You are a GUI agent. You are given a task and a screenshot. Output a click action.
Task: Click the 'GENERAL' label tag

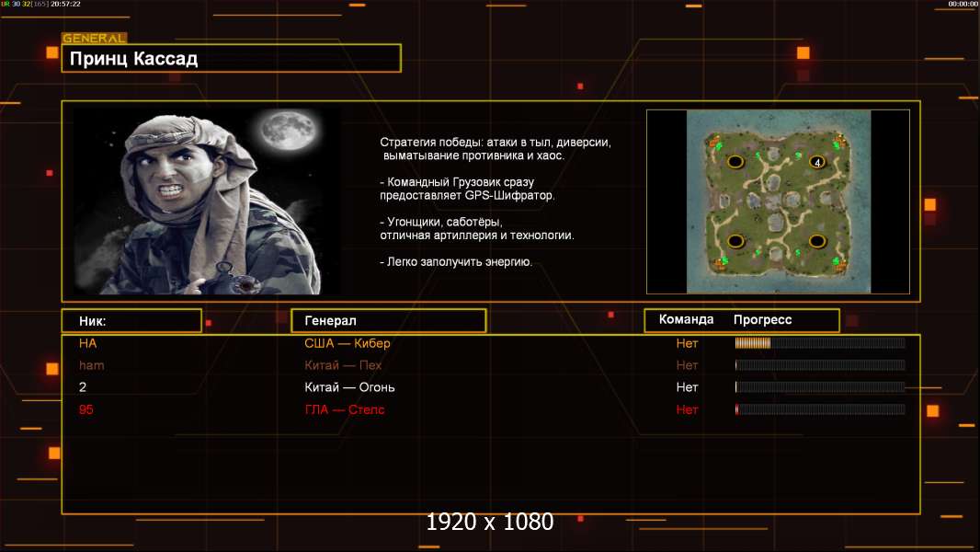tap(95, 38)
